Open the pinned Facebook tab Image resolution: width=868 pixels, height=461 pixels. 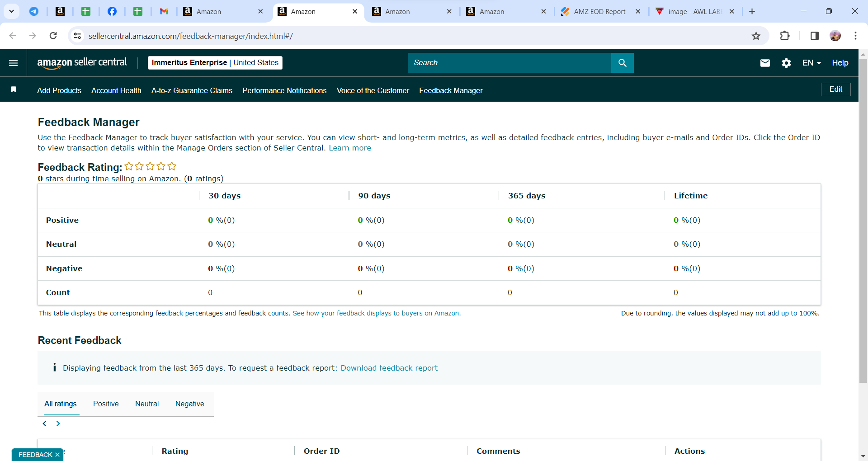(112, 11)
